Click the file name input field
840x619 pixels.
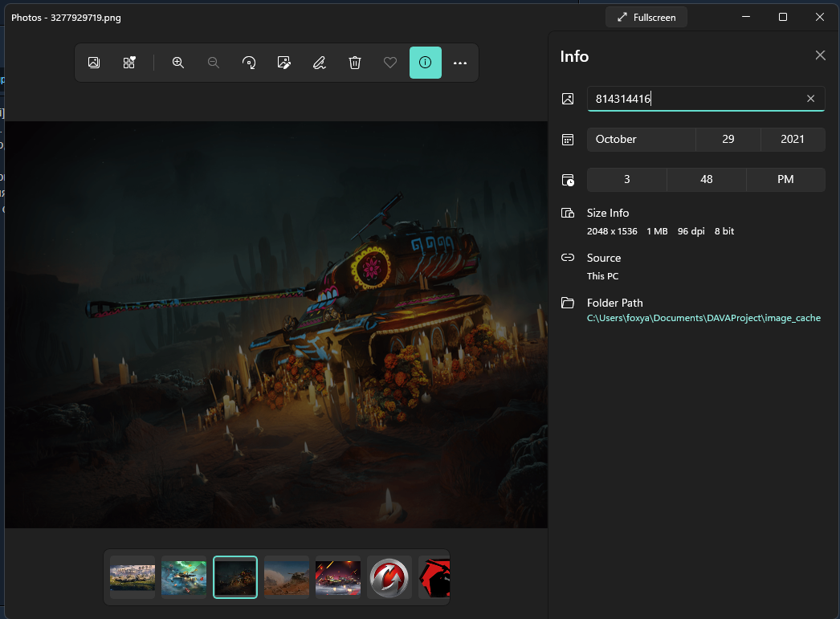(706, 99)
